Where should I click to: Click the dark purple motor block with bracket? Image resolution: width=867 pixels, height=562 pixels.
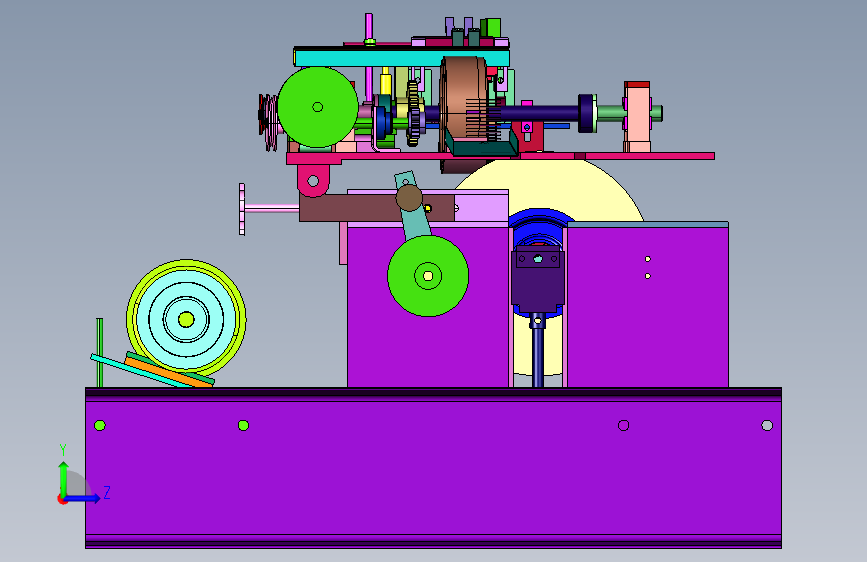(538, 280)
